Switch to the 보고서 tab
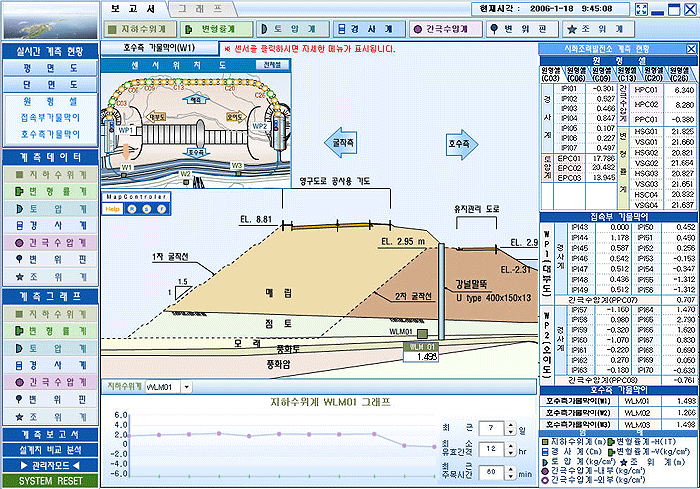The width and height of the screenshot is (700, 489). (130, 8)
